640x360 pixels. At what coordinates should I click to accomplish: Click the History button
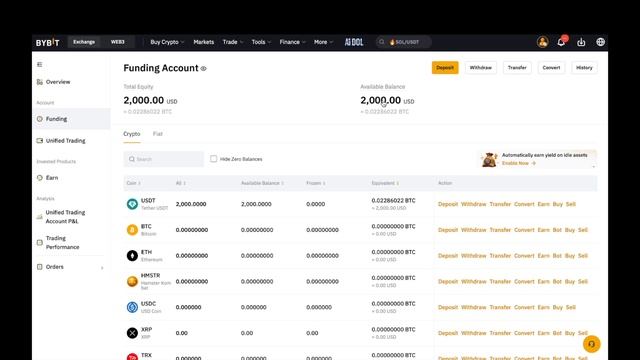pyautogui.click(x=584, y=68)
